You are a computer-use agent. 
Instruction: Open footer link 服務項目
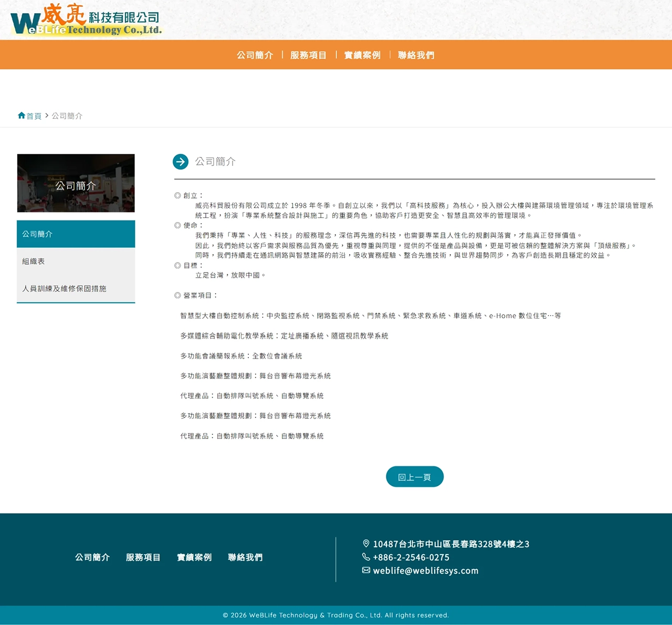(x=143, y=557)
